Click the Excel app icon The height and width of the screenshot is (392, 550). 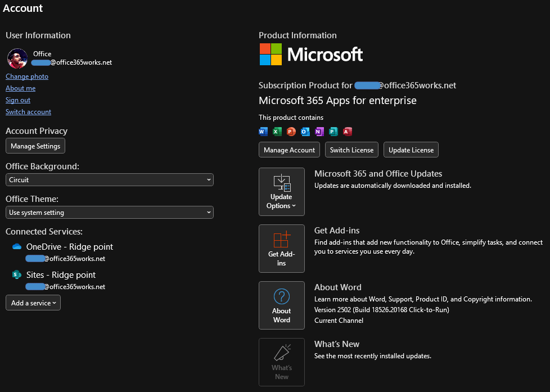coord(277,132)
